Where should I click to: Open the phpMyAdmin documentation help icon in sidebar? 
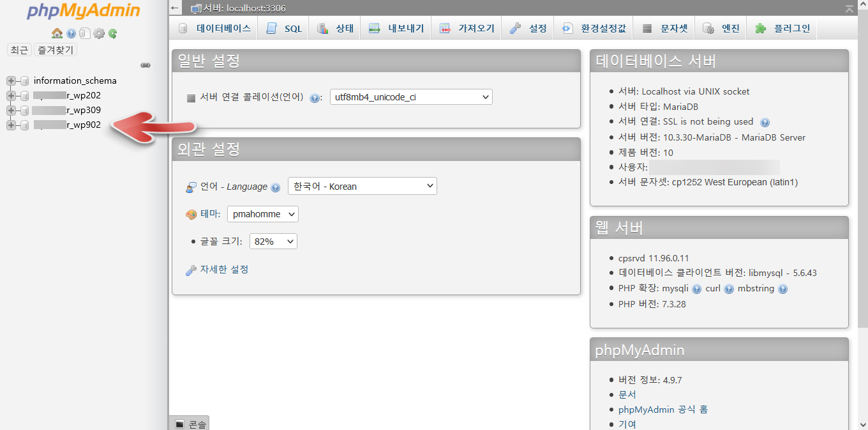click(x=71, y=33)
